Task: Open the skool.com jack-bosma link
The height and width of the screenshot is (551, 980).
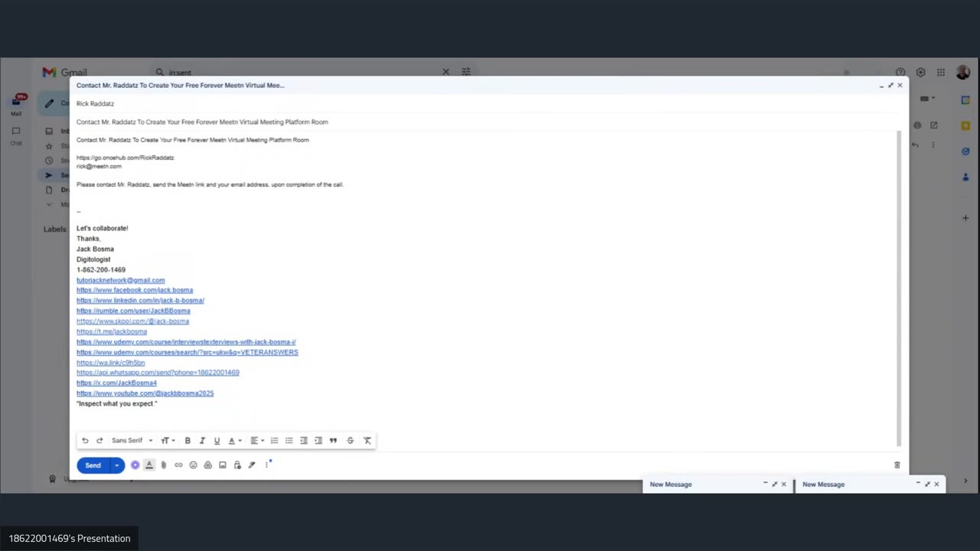Action: pyautogui.click(x=132, y=321)
